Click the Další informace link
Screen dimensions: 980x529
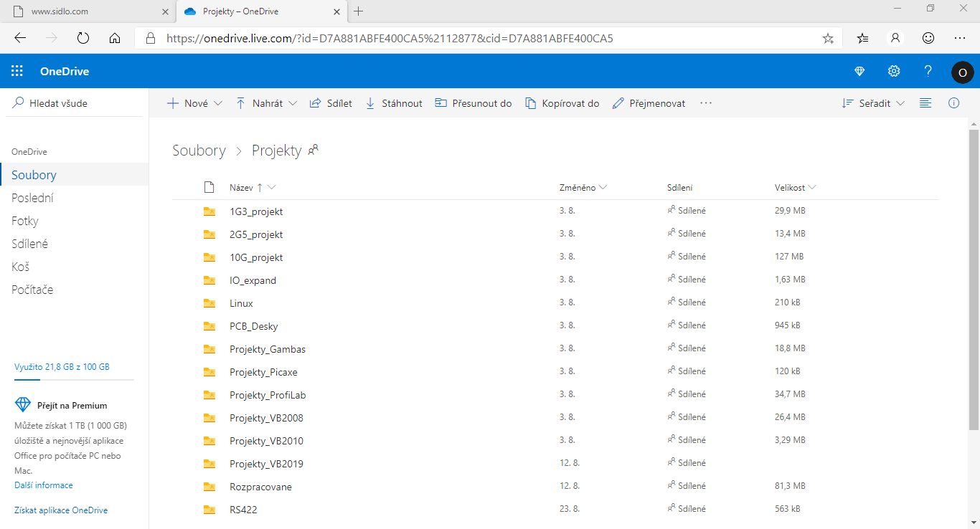click(43, 485)
